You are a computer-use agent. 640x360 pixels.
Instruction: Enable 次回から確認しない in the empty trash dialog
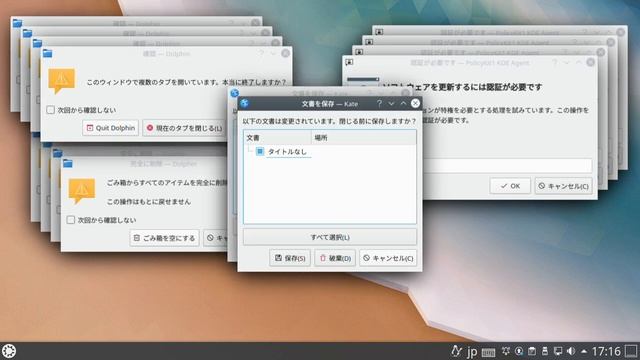click(71, 220)
